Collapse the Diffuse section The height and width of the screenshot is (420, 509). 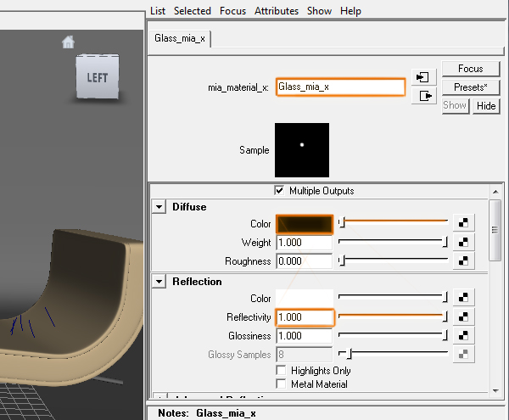pyautogui.click(x=159, y=207)
